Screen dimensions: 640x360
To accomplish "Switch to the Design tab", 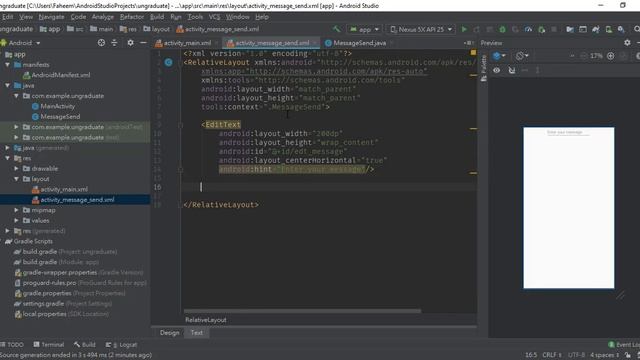I will tap(169, 333).
